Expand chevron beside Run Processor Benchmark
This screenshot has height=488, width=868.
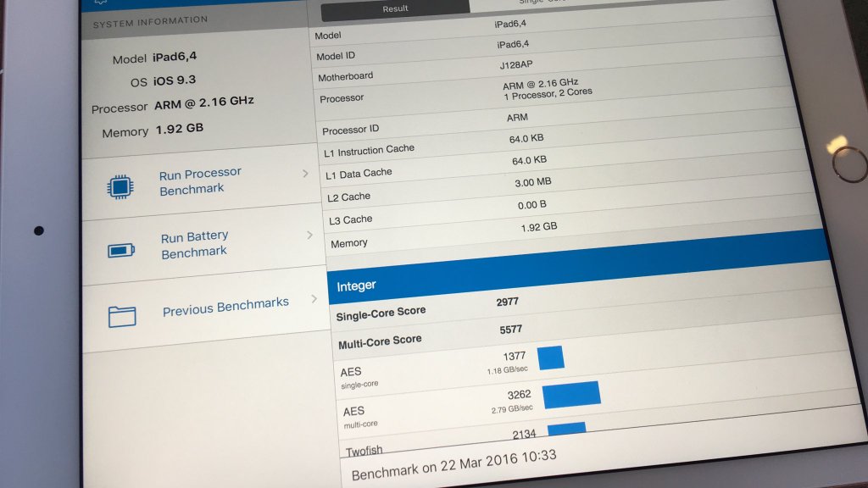pyautogui.click(x=305, y=174)
